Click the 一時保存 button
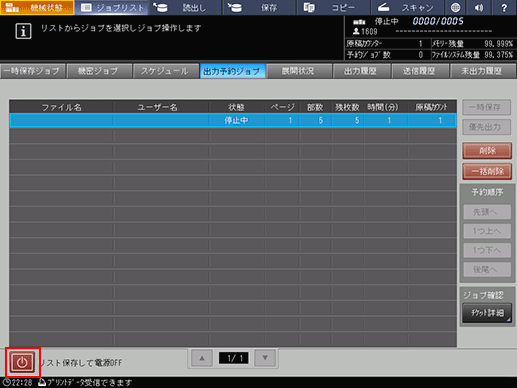The width and height of the screenshot is (517, 388). [486, 107]
